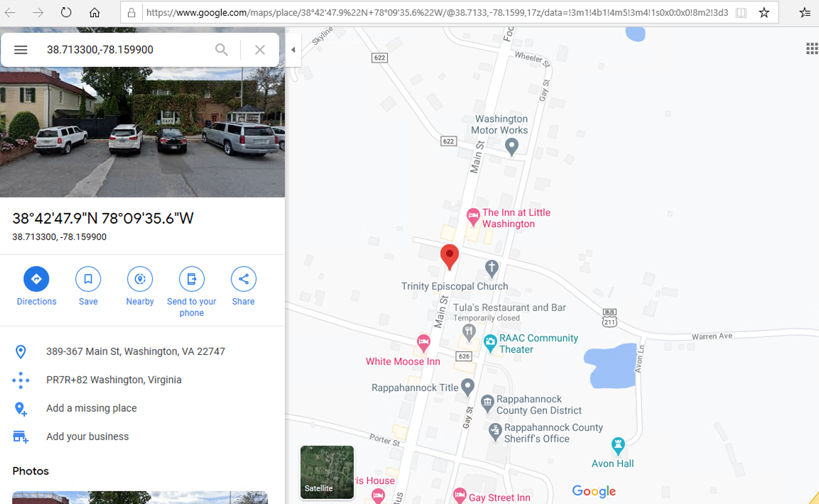Save this location with bookmark icon
Screen dimensions: 819x504
88,279
